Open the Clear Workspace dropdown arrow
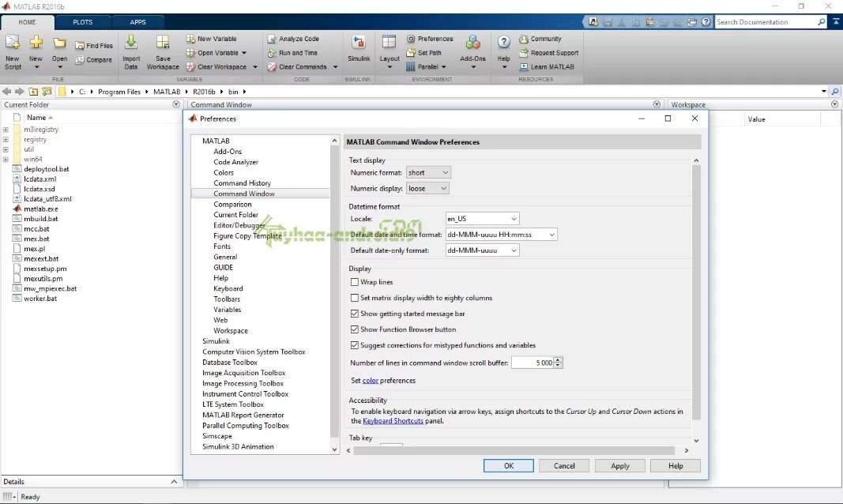 click(255, 67)
